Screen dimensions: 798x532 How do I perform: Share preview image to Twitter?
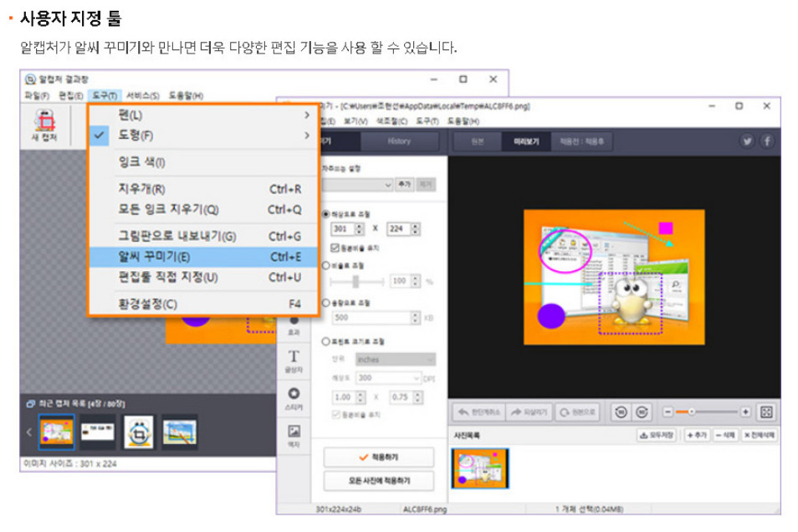point(747,141)
